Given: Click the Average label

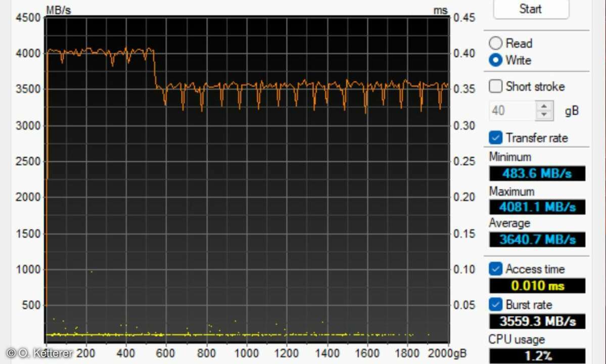Looking at the screenshot, I should [x=509, y=223].
